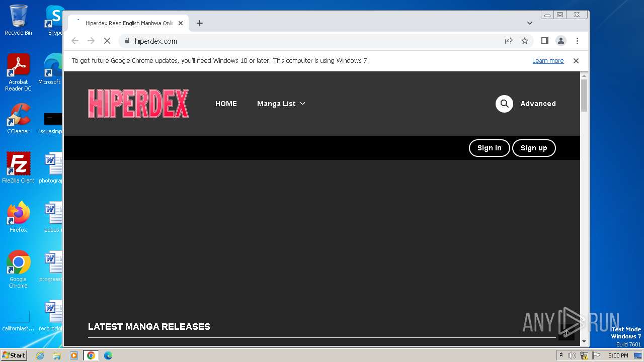Screen dimensions: 644x362
Task: Select the Hiperdex browser tab
Action: (x=129, y=23)
